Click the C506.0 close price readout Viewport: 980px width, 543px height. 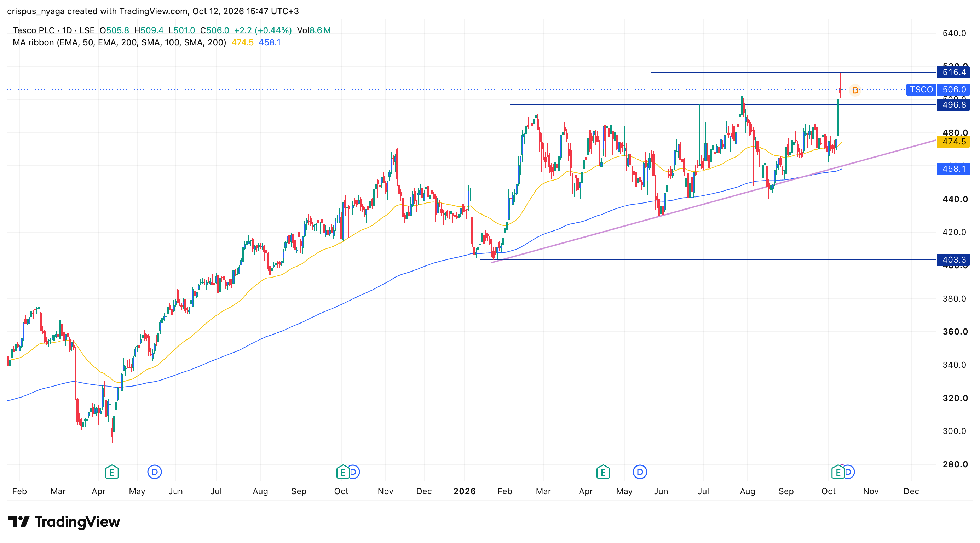tap(214, 30)
